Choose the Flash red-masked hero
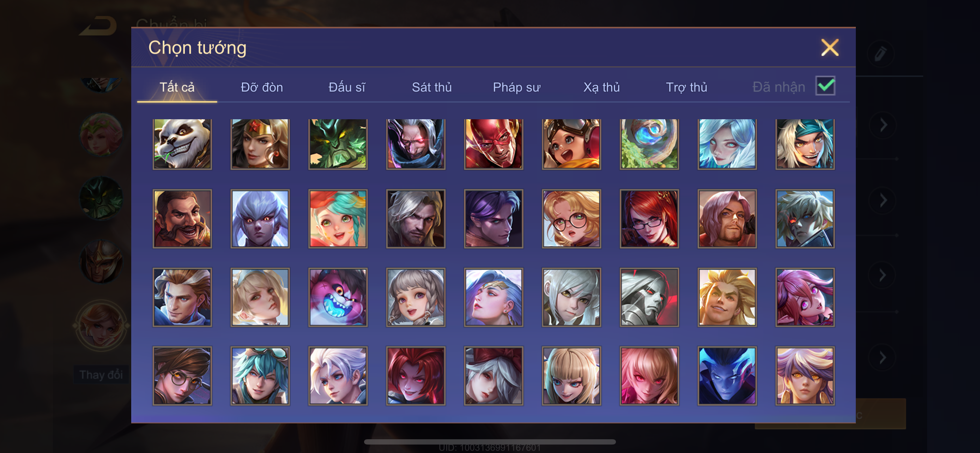This screenshot has width=980, height=453. point(494,144)
